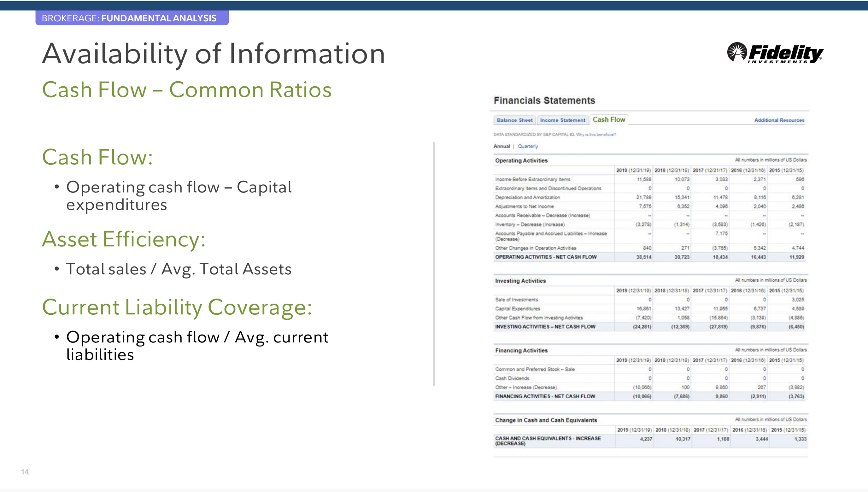
Task: Click the Operating Activities section header
Action: pos(521,160)
